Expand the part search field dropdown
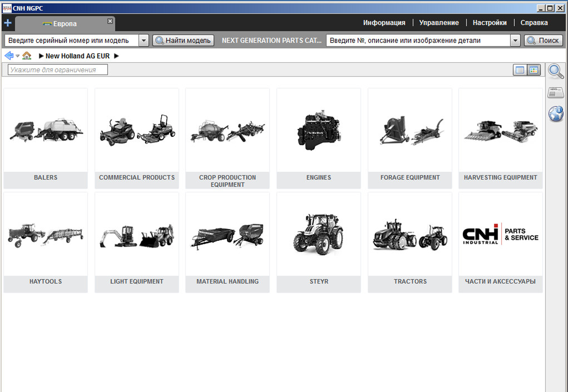Screen dimensions: 568x392 [515, 41]
